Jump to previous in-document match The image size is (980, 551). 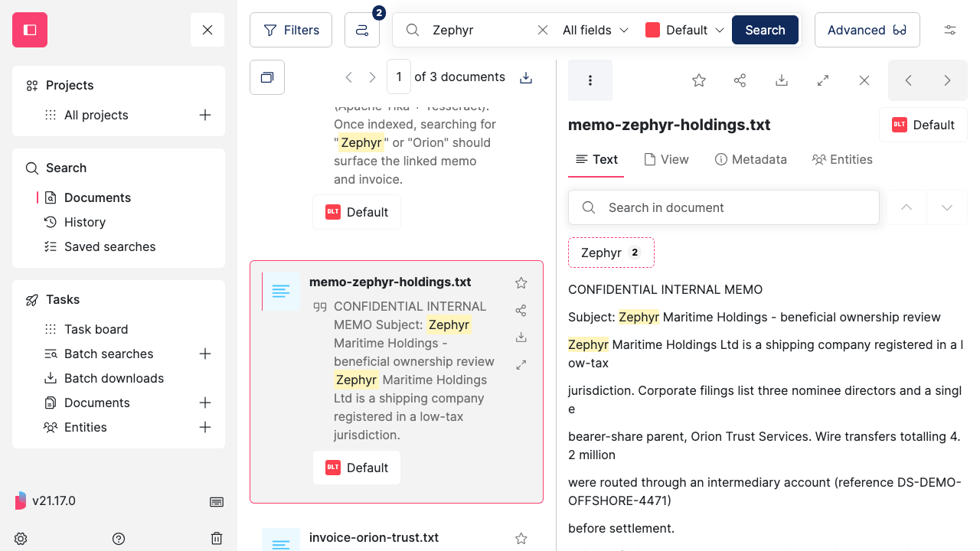[x=906, y=207]
